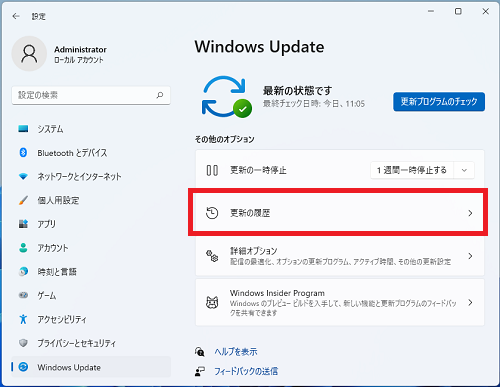Select Windows Update in the sidebar
This screenshot has width=500, height=387.
click(91, 367)
